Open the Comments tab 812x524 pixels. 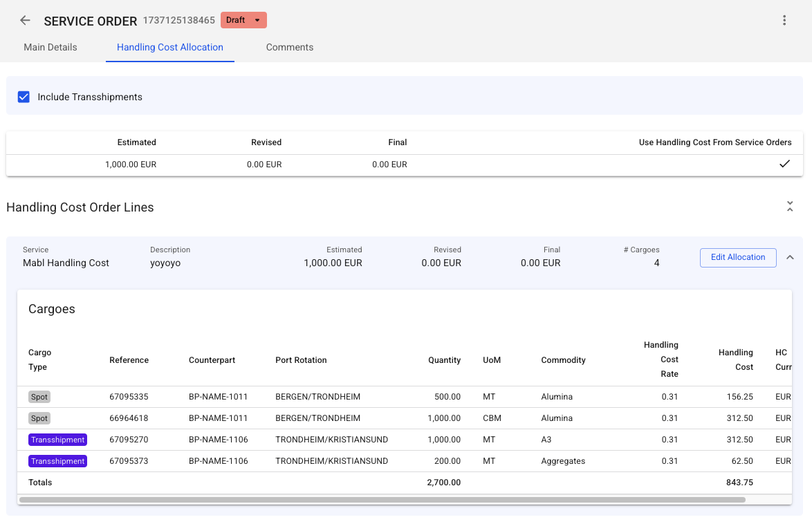tap(290, 47)
